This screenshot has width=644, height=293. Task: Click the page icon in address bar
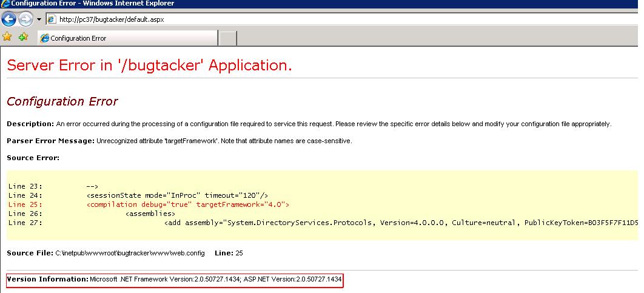[x=52, y=19]
